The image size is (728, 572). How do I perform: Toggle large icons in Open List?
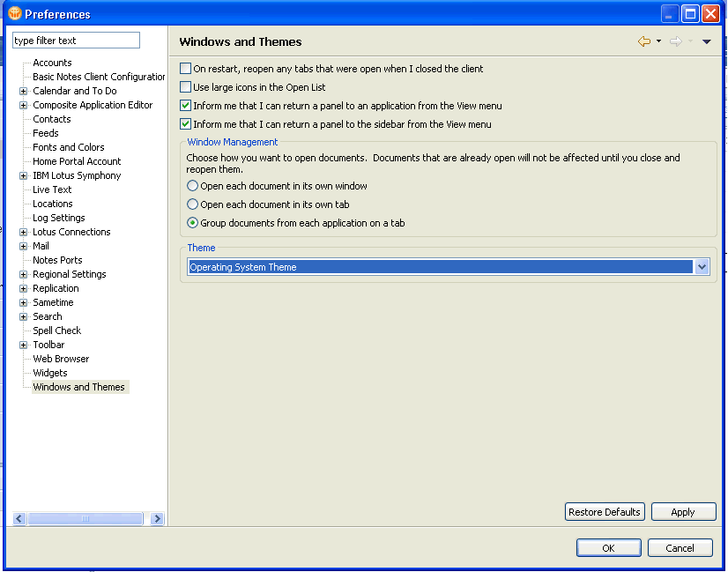(185, 87)
